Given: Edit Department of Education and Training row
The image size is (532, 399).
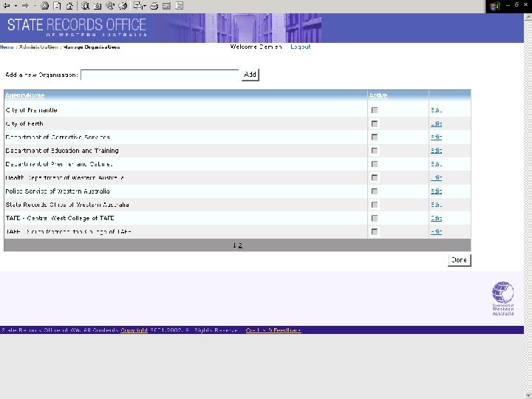Looking at the screenshot, I should (437, 151).
